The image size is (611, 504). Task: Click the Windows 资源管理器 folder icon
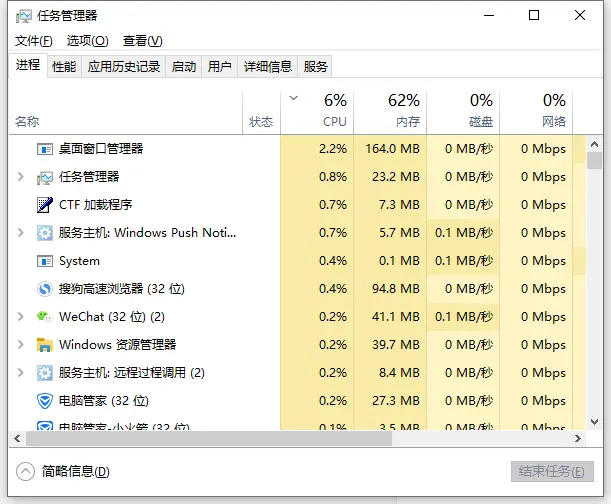45,345
